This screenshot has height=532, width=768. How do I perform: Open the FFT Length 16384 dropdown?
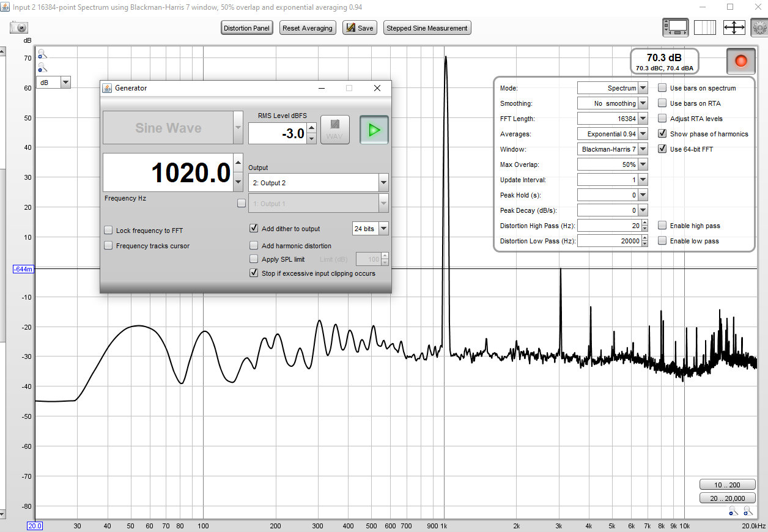pyautogui.click(x=643, y=119)
